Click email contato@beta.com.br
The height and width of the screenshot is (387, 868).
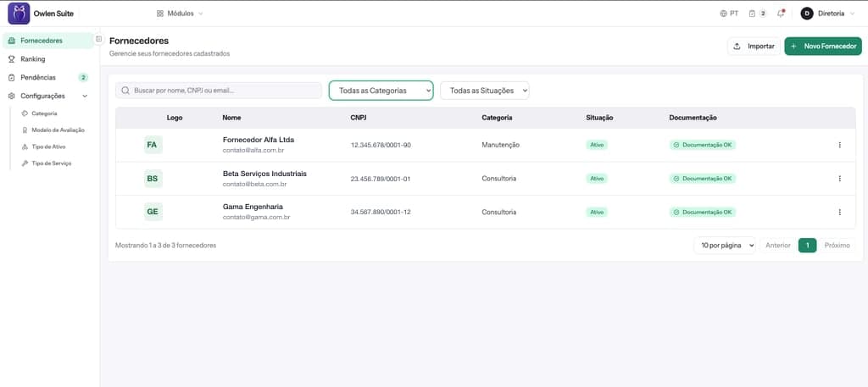click(254, 184)
